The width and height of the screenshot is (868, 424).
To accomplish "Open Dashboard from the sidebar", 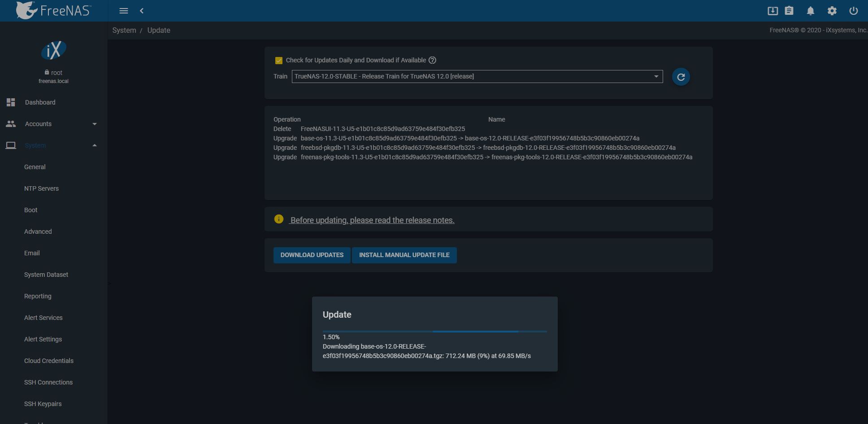I will tap(40, 102).
